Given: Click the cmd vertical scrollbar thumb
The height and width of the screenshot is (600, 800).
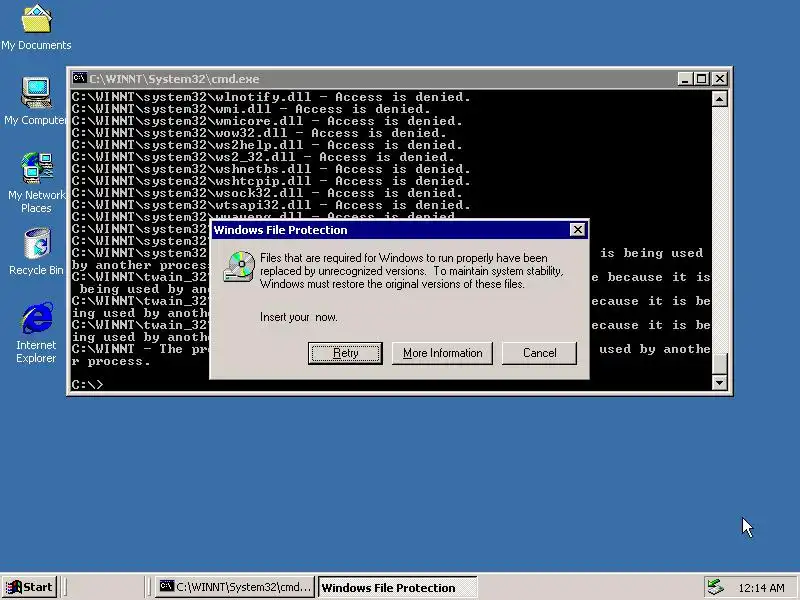Looking at the screenshot, I should [x=719, y=363].
